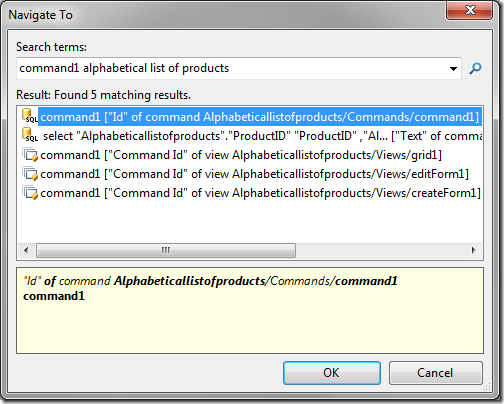The height and width of the screenshot is (404, 504).
Task: Close the Navigate To dialog
Action: [x=469, y=10]
